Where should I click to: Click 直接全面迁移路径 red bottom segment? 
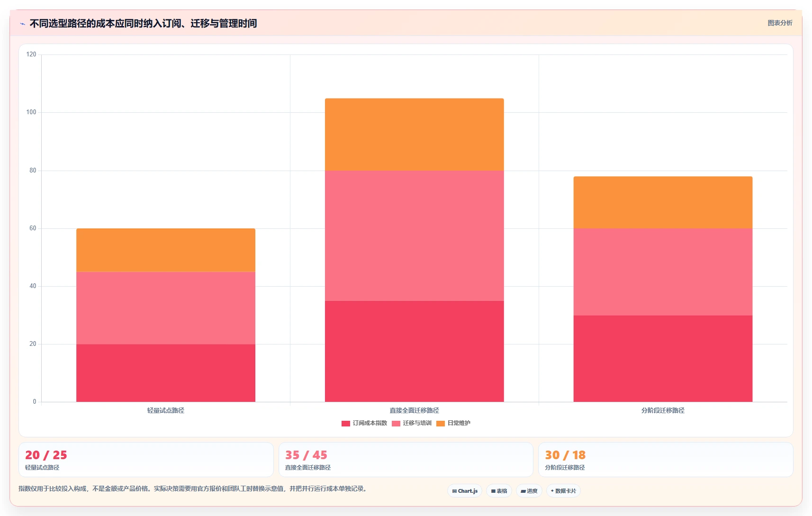tap(415, 351)
